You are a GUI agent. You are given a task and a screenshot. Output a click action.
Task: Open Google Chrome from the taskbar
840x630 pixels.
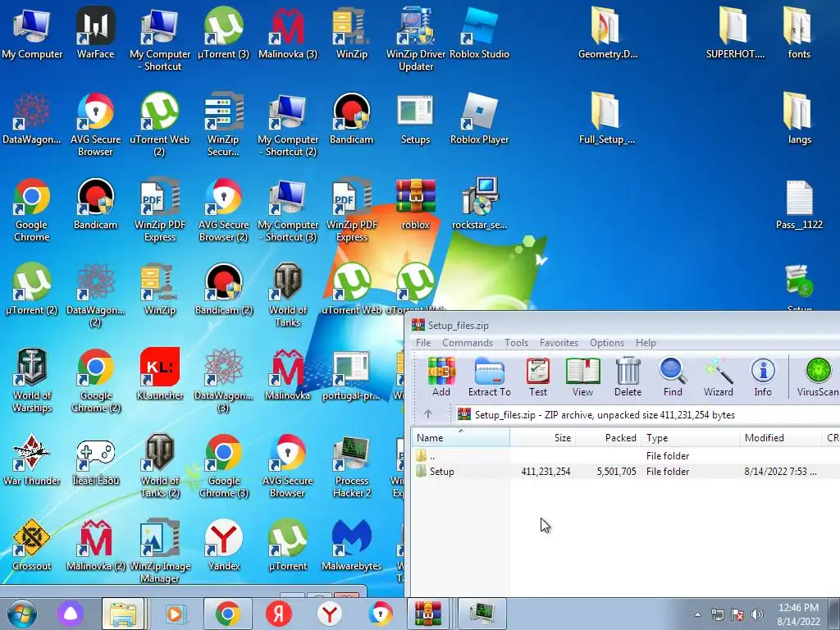pos(227,614)
